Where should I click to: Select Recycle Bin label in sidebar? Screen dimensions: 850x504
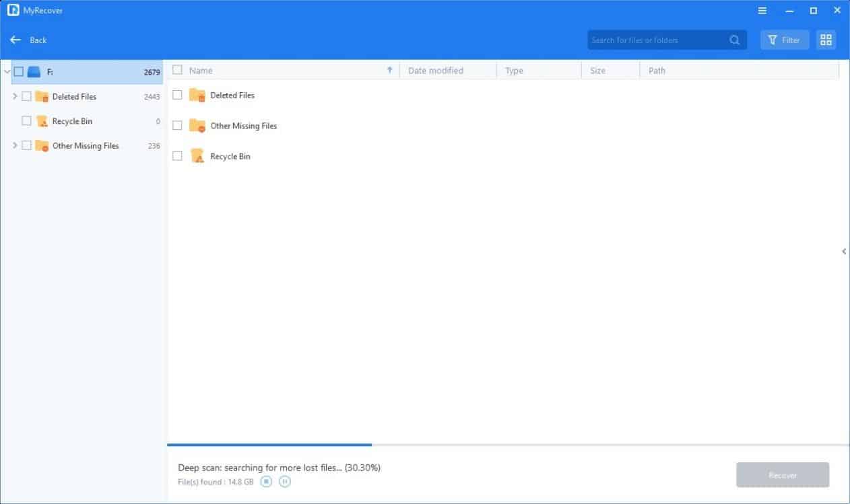72,121
